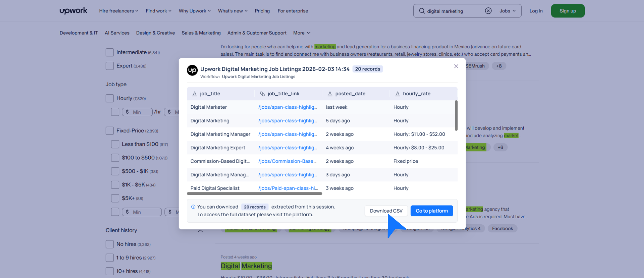Close the job listings dialog
Image resolution: width=644 pixels, height=278 pixels.
456,66
